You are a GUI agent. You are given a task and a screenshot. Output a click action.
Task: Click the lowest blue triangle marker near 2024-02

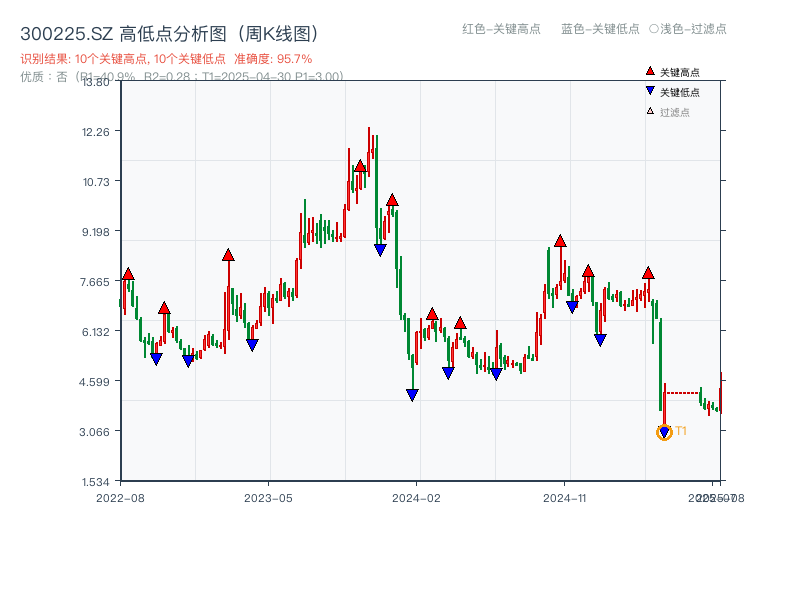point(412,394)
